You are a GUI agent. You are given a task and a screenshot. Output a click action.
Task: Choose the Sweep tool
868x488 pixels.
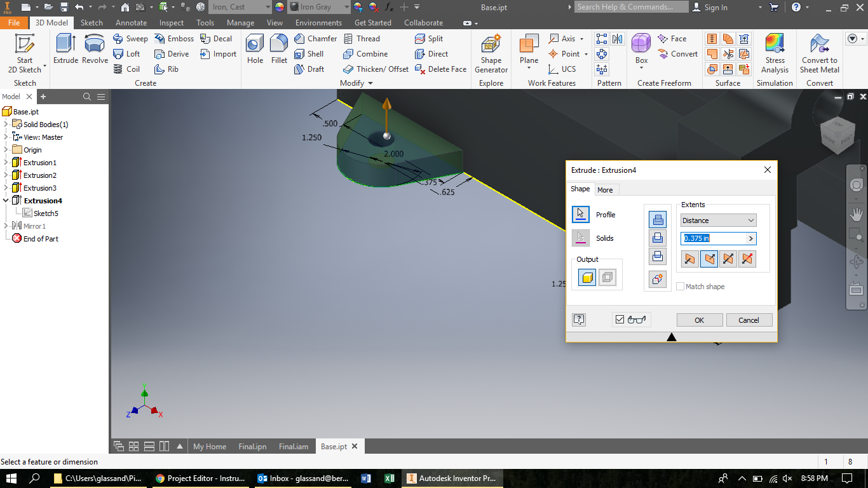(130, 39)
